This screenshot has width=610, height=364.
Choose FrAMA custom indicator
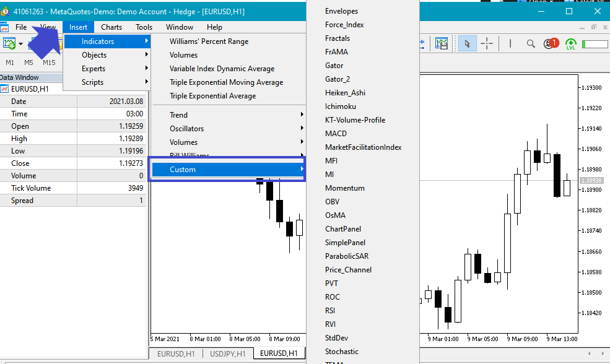[x=336, y=52]
